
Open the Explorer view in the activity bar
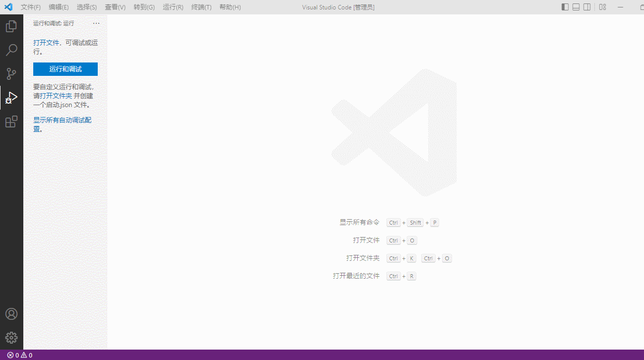pyautogui.click(x=11, y=26)
